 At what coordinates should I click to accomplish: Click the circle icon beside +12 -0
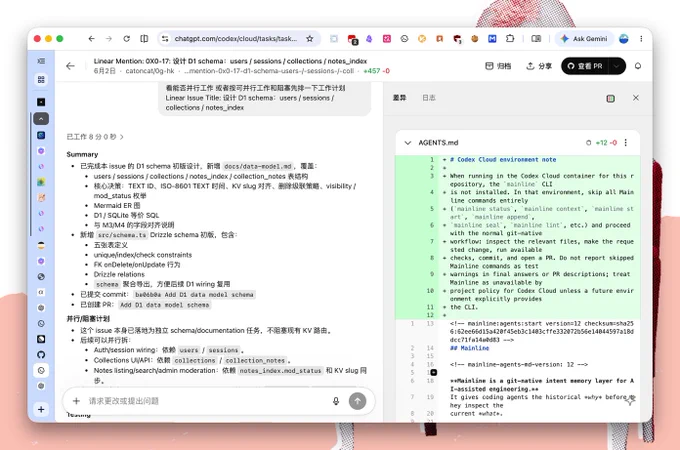[x=588, y=143]
